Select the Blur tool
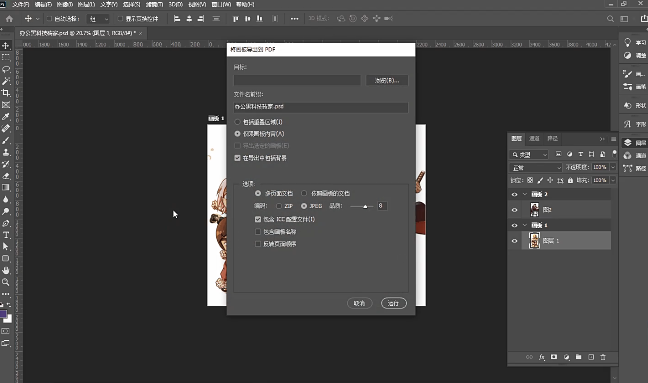The width and height of the screenshot is (648, 383). pos(6,200)
